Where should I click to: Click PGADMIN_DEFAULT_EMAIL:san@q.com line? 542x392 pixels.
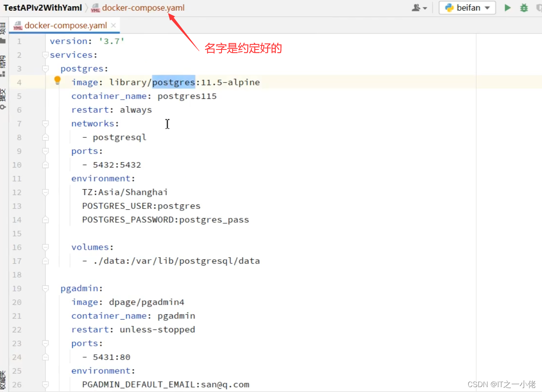tap(166, 385)
